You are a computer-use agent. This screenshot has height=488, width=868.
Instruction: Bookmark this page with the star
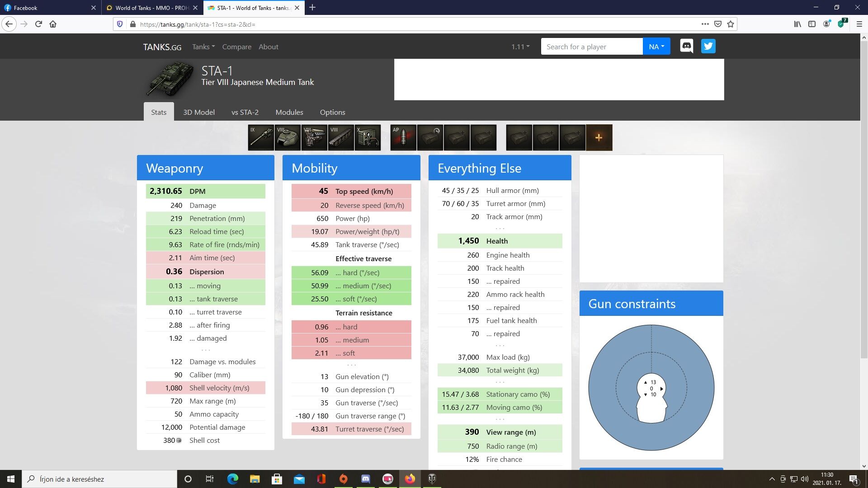click(x=731, y=24)
